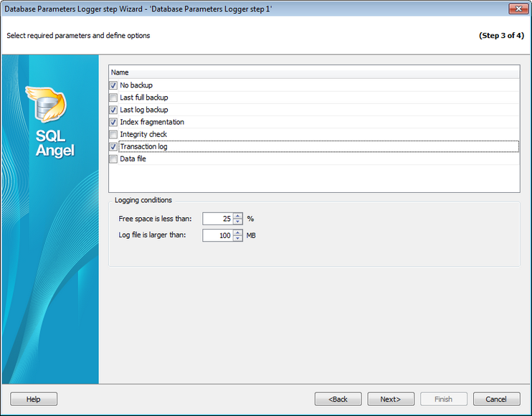Proceed with the Next button
532x416 pixels.
(x=391, y=399)
